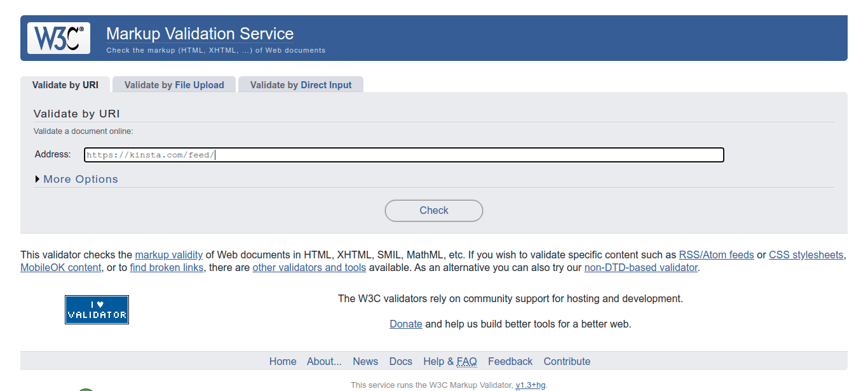Open the Help & FAQ page
868x391 pixels.
click(450, 361)
